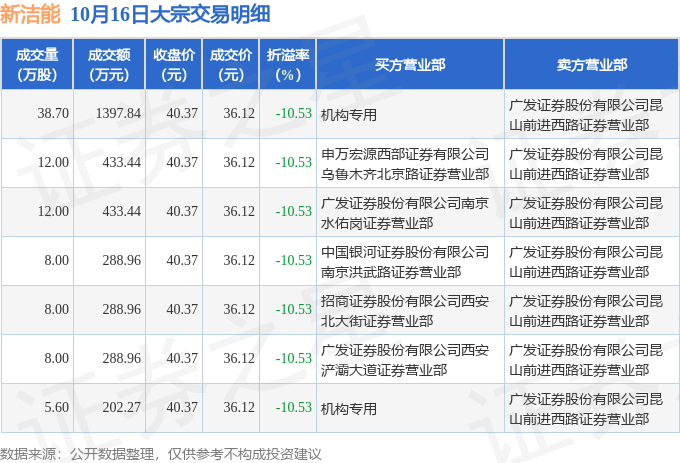Select the 成交价(元) column header
680x463 pixels.
(231, 65)
